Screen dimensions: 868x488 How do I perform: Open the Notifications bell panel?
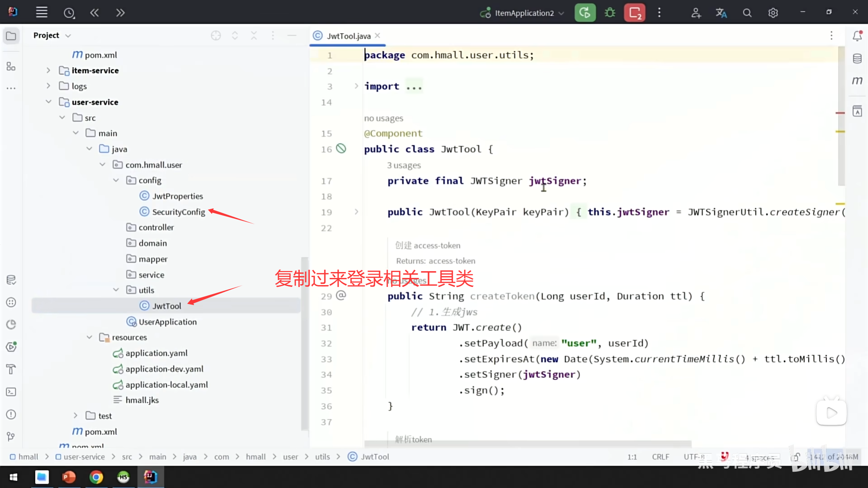pos(857,36)
